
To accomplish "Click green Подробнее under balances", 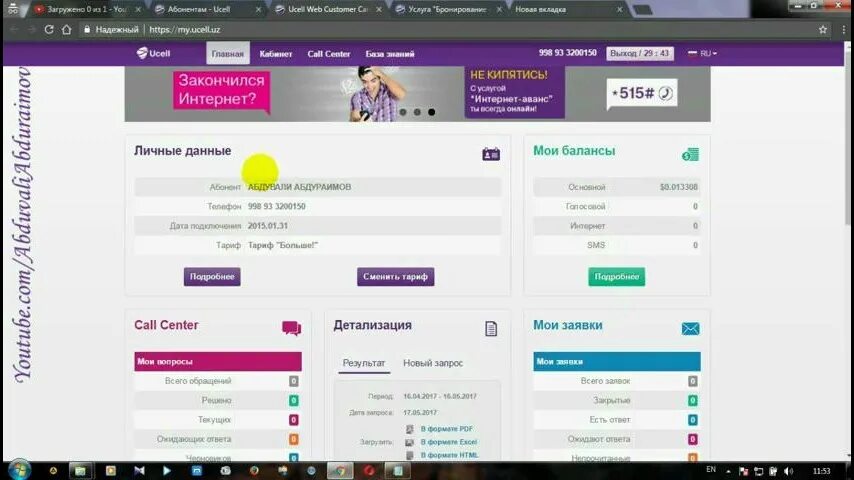I will [617, 276].
